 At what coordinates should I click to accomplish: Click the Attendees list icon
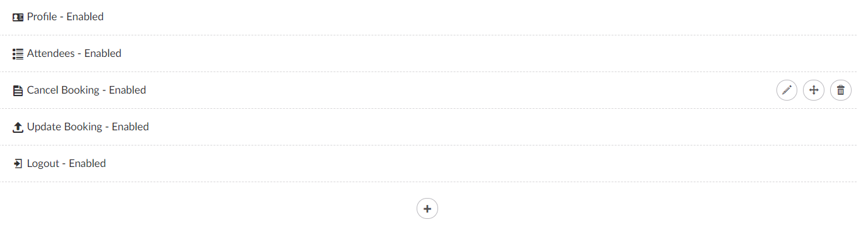point(18,54)
